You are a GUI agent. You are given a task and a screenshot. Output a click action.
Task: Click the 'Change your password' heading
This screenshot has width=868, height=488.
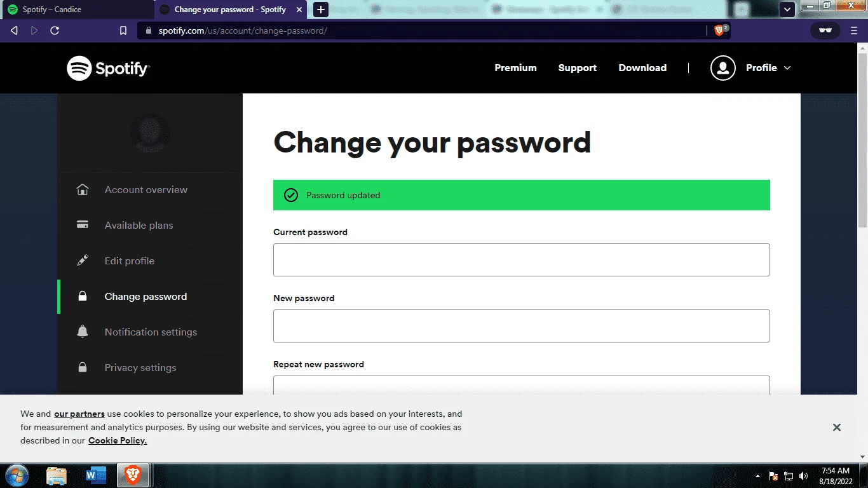432,142
